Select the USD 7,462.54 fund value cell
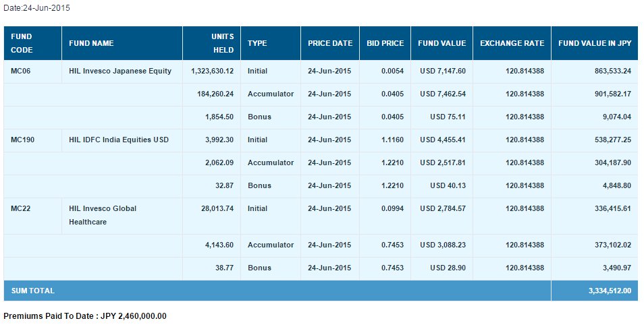 (x=441, y=95)
